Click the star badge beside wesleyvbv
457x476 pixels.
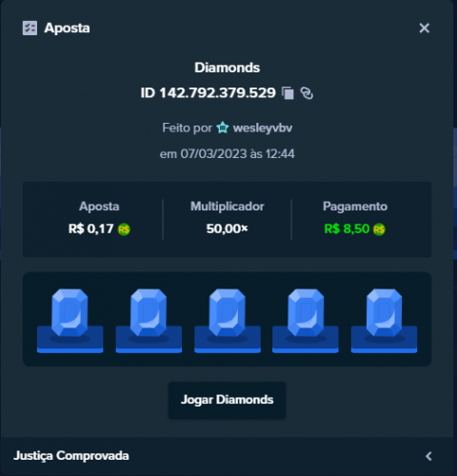tap(222, 128)
